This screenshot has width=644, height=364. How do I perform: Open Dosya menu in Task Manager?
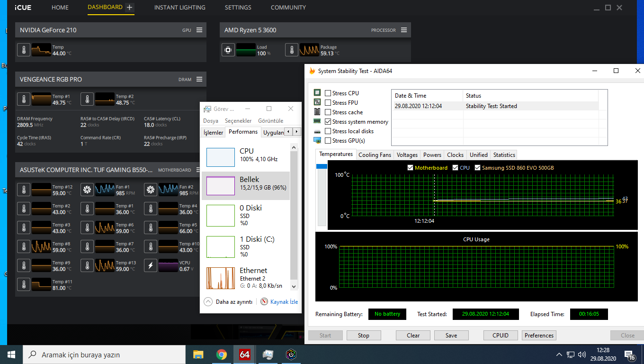(x=211, y=121)
